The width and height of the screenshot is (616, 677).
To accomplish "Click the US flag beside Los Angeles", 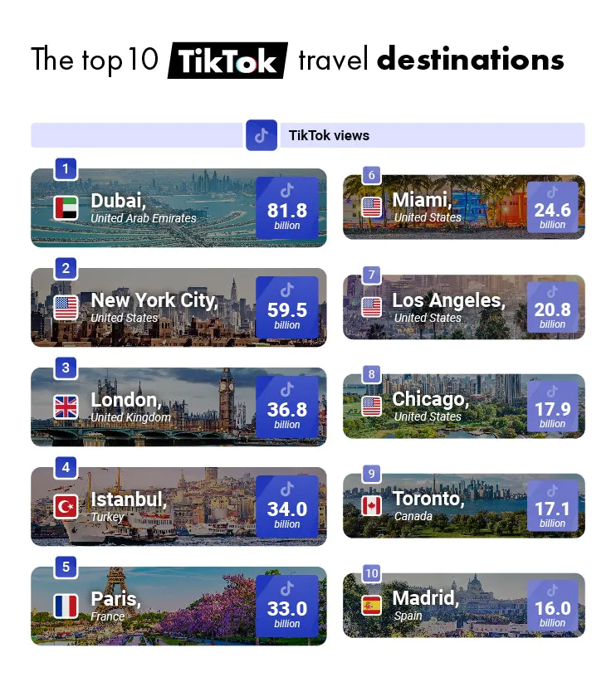I will click(372, 307).
